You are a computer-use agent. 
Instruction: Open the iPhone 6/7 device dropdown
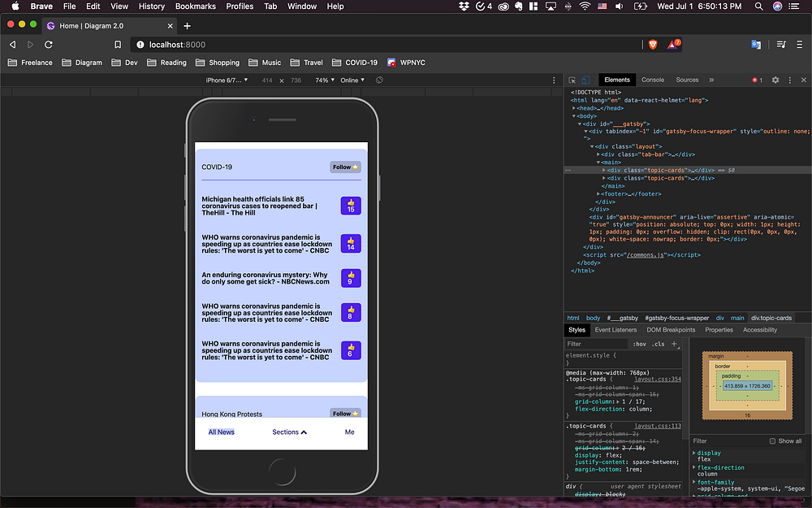coord(228,80)
